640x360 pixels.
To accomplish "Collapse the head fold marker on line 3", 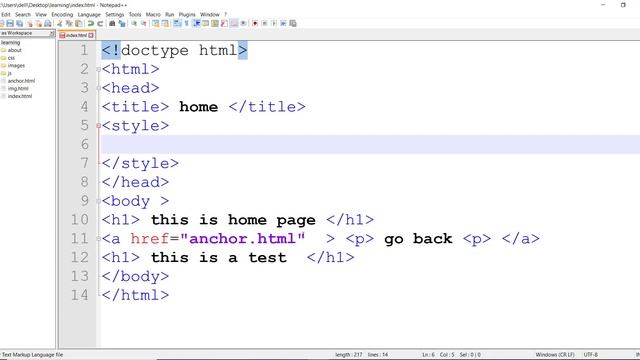I will click(98, 88).
